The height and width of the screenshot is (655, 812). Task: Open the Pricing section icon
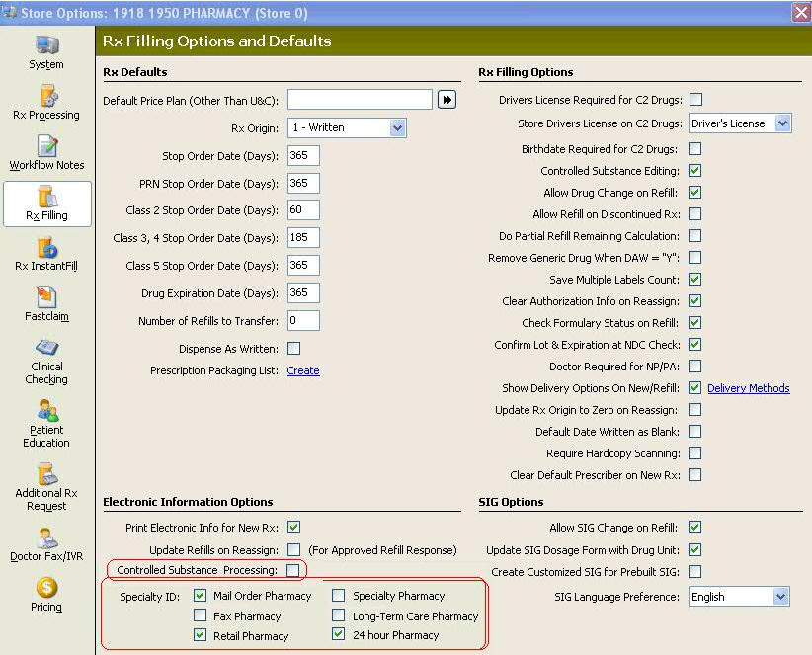click(x=46, y=588)
